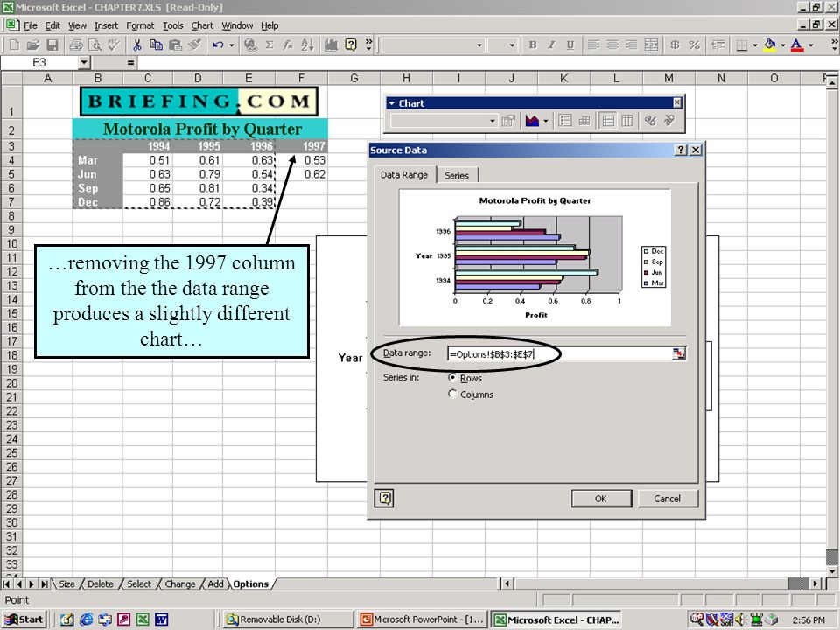Click the Cut scissors icon

137,45
